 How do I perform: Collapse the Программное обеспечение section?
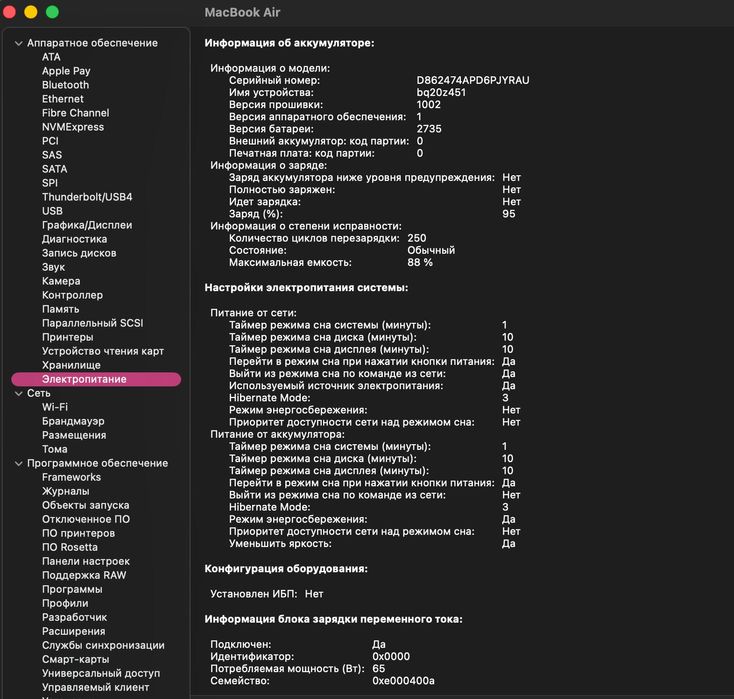(x=18, y=463)
